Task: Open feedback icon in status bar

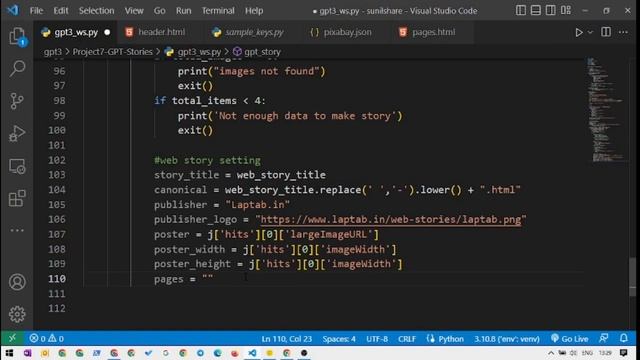Action: [x=604, y=338]
